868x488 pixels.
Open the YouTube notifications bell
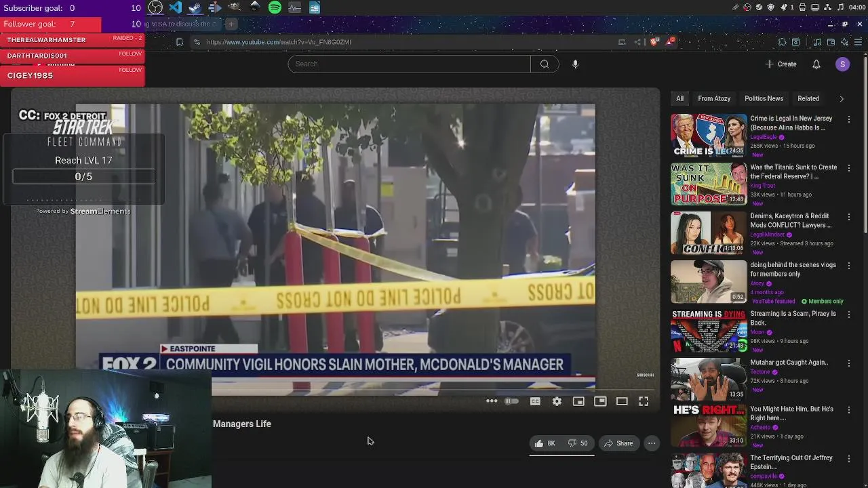click(x=816, y=64)
